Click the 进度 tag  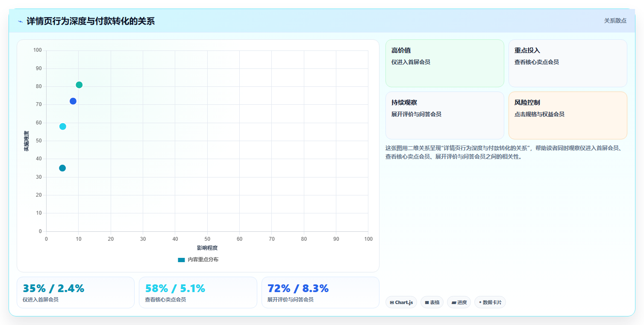click(459, 302)
